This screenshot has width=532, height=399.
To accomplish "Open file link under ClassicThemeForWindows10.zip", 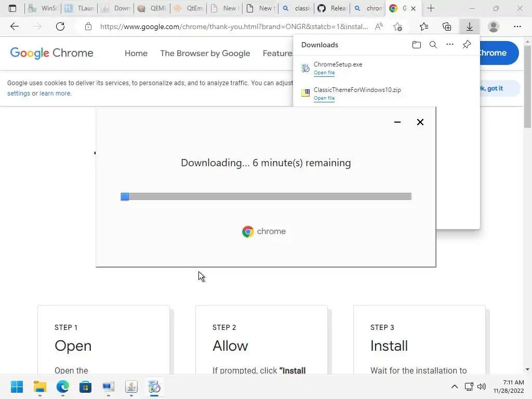I will point(324,98).
